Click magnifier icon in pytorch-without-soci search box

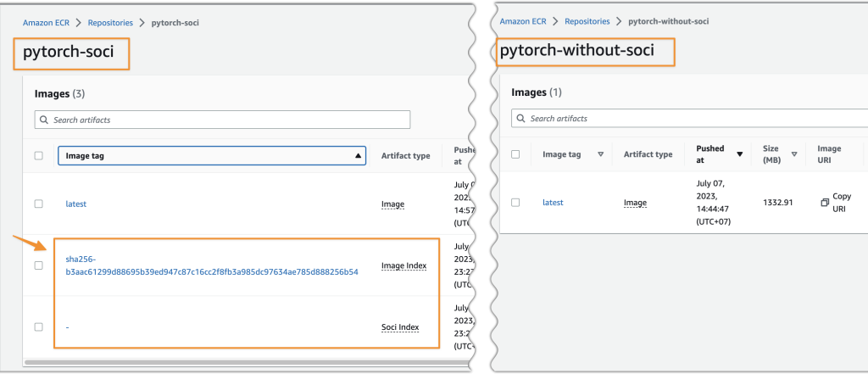pos(521,119)
